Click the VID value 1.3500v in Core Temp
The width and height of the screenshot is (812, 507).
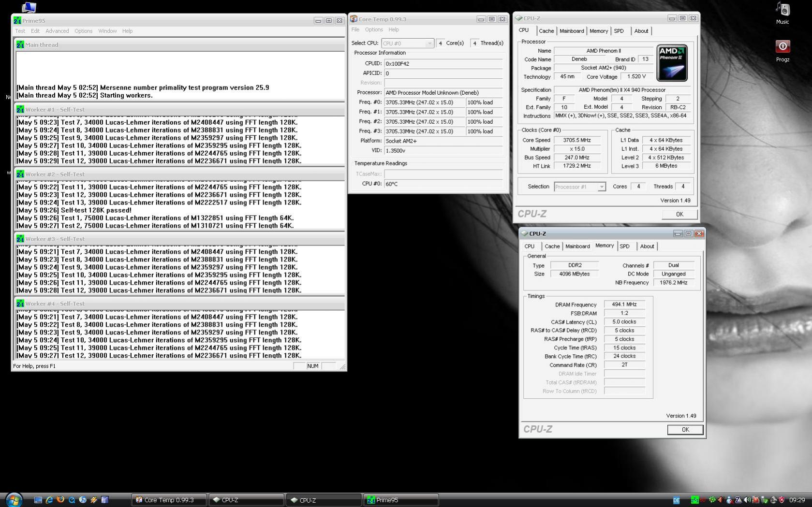443,150
